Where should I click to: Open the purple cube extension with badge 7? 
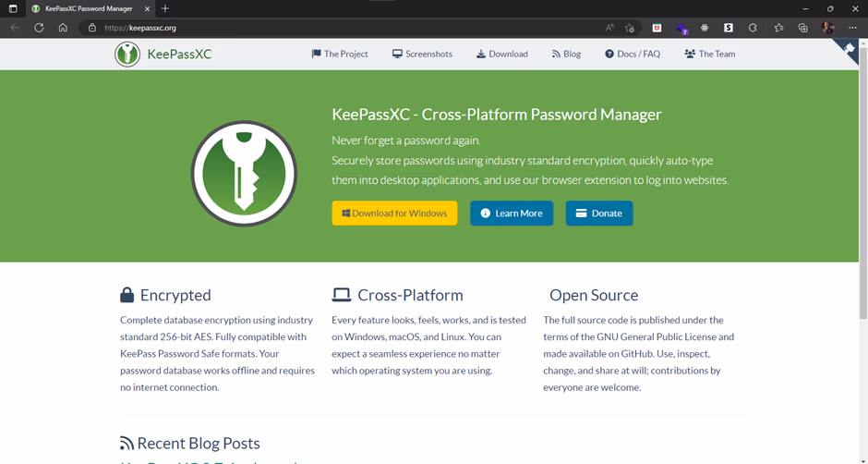coord(681,29)
